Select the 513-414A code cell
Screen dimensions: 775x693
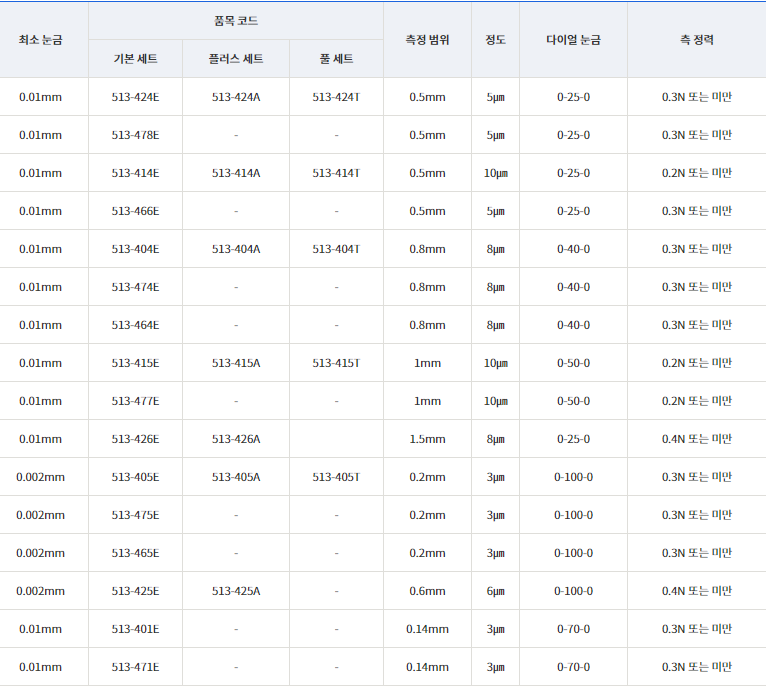236,173
